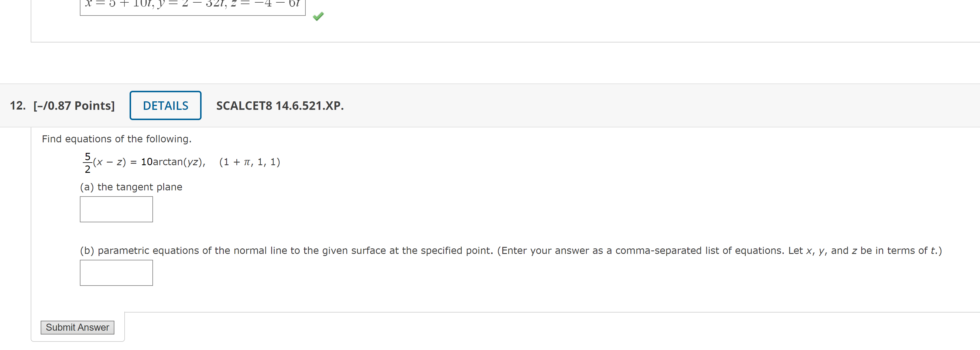
Task: Select the DETAILS button for question 12
Action: coord(165,105)
